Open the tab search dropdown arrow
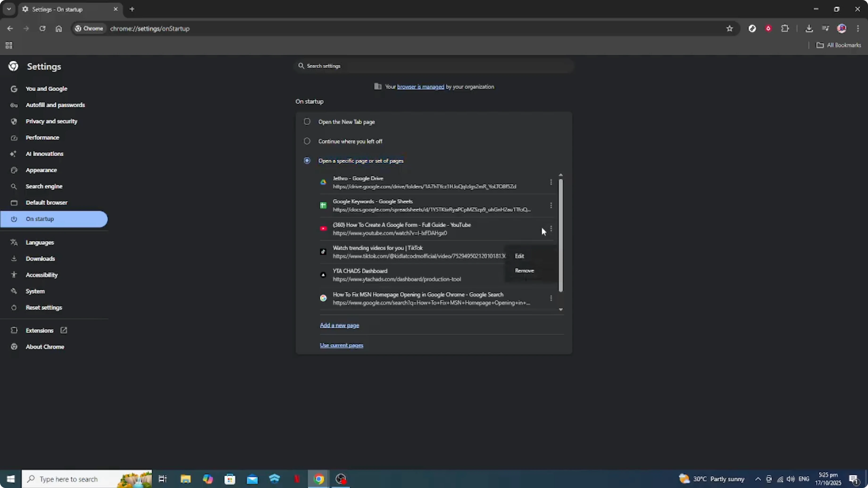The image size is (868, 488). click(9, 9)
